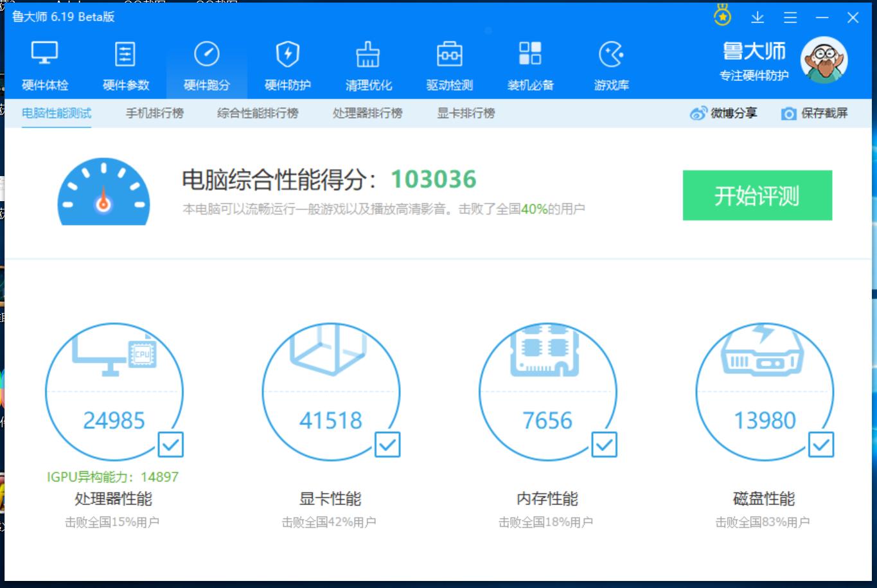Open the hamburger menu in the title bar
The height and width of the screenshot is (588, 877).
point(790,17)
